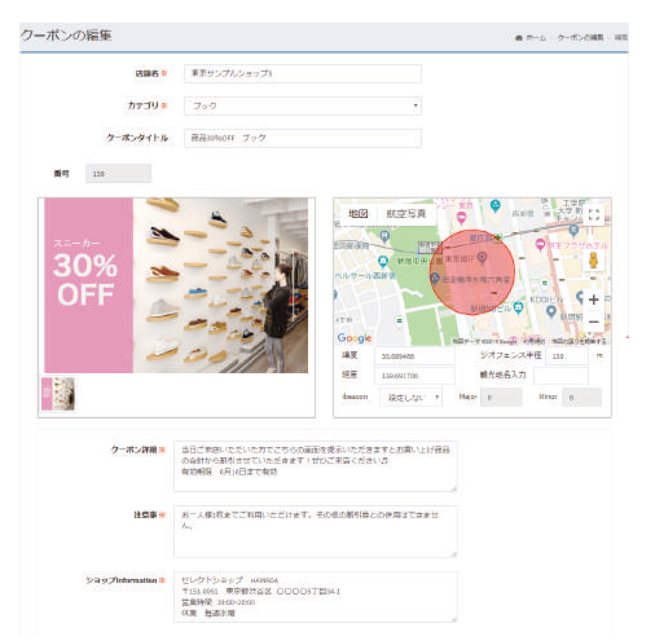
Task: Click into the 店舗名 text field
Action: tap(303, 74)
